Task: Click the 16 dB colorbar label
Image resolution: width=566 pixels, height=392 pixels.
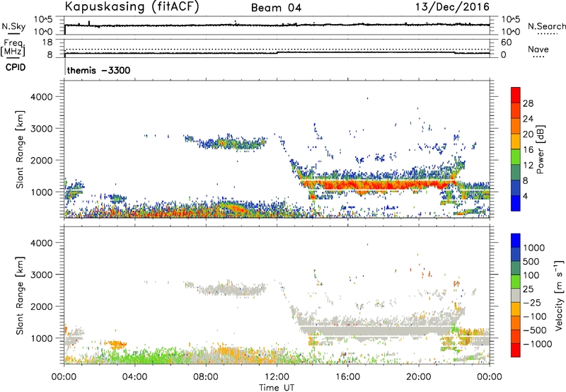Action: click(528, 150)
